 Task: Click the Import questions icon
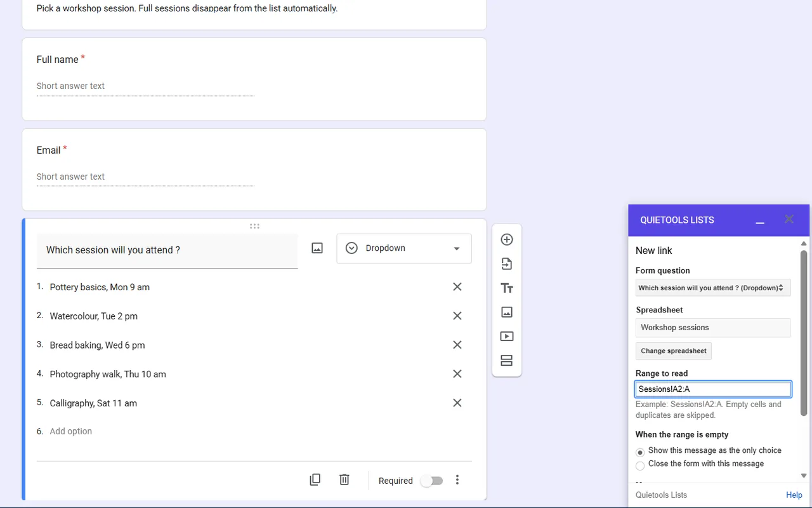click(506, 264)
